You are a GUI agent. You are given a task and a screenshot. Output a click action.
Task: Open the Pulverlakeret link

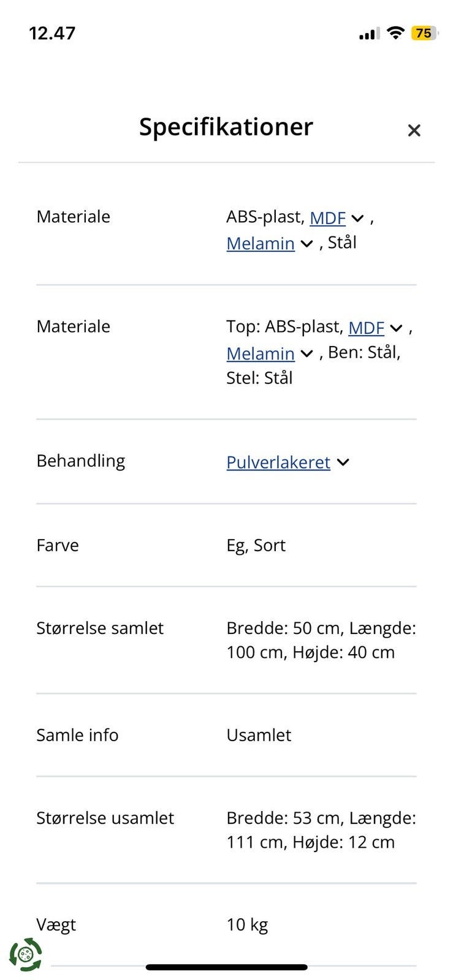coord(278,462)
